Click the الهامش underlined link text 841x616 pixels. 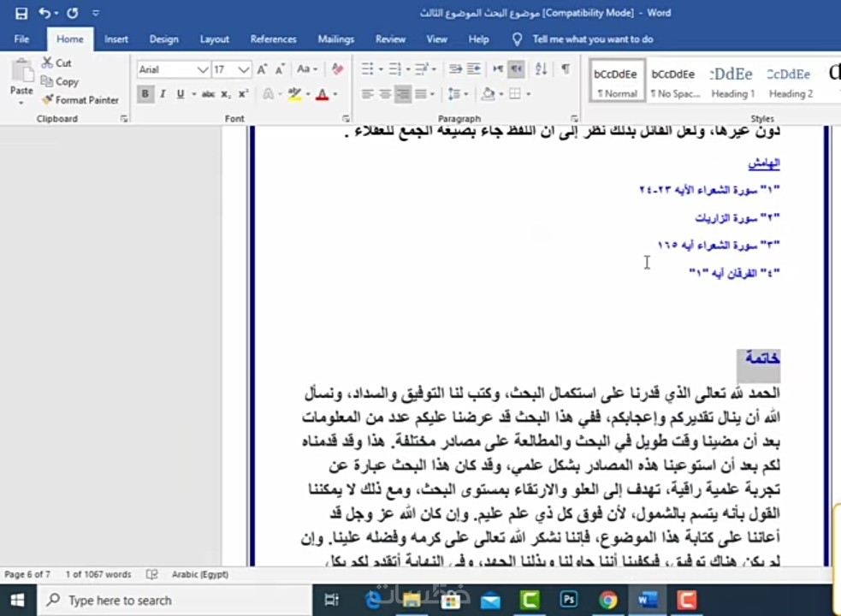764,163
